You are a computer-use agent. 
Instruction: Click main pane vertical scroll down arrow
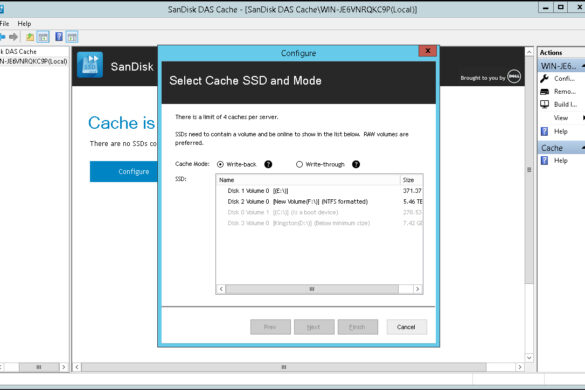point(529,358)
